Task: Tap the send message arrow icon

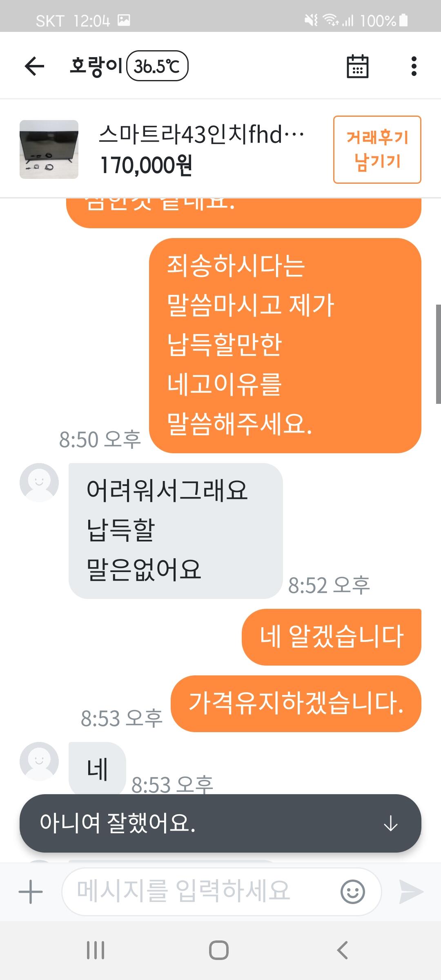Action: coord(411,892)
